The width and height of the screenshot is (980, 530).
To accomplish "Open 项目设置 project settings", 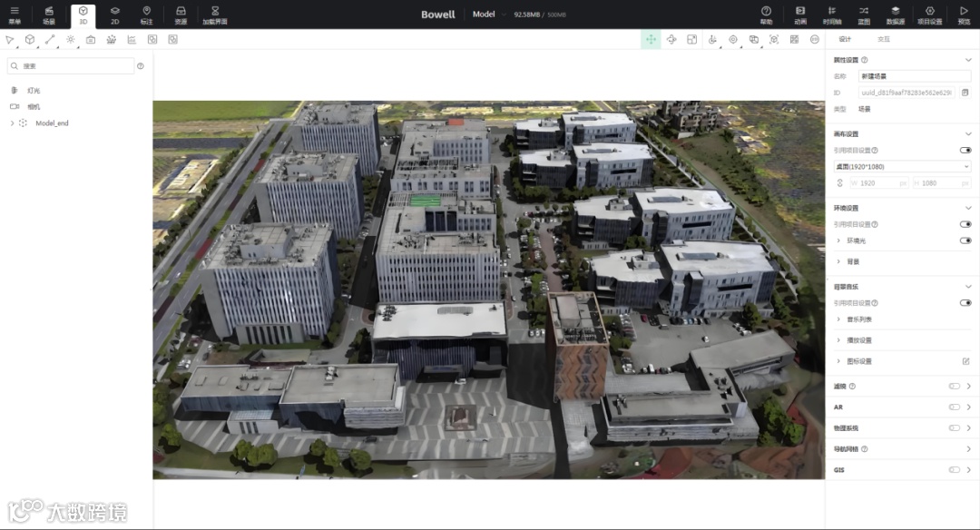I will click(x=930, y=15).
